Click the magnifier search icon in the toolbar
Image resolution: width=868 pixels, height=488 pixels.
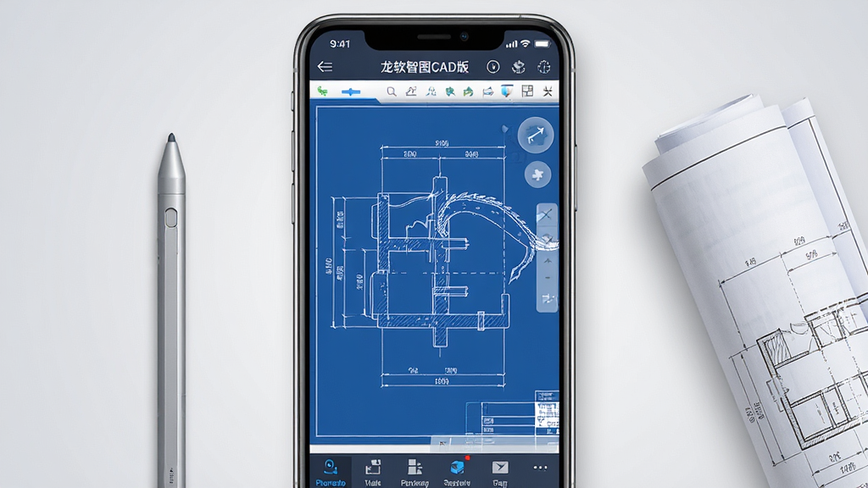[392, 91]
